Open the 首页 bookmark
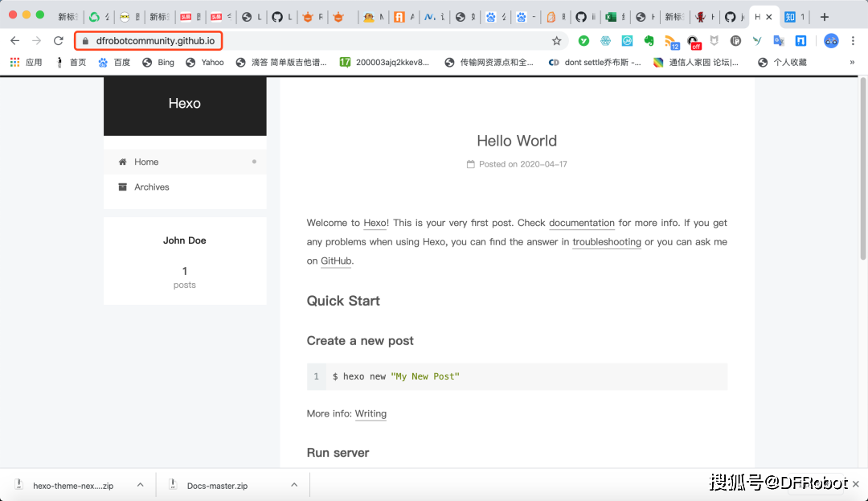This screenshot has width=868, height=501. click(x=71, y=63)
